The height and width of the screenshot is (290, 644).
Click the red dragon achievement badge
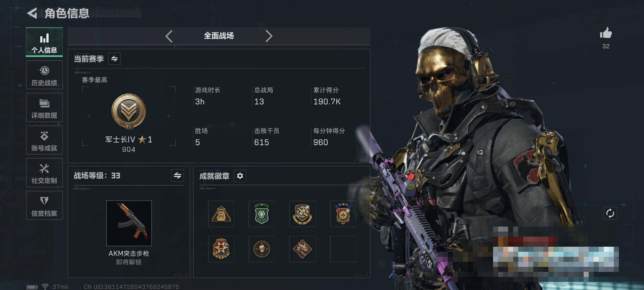pyautogui.click(x=302, y=249)
